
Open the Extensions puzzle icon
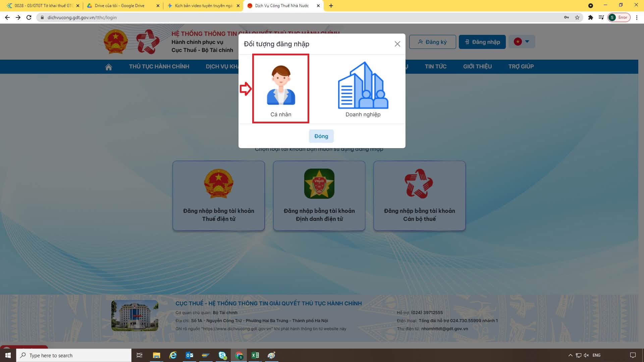coord(591,17)
